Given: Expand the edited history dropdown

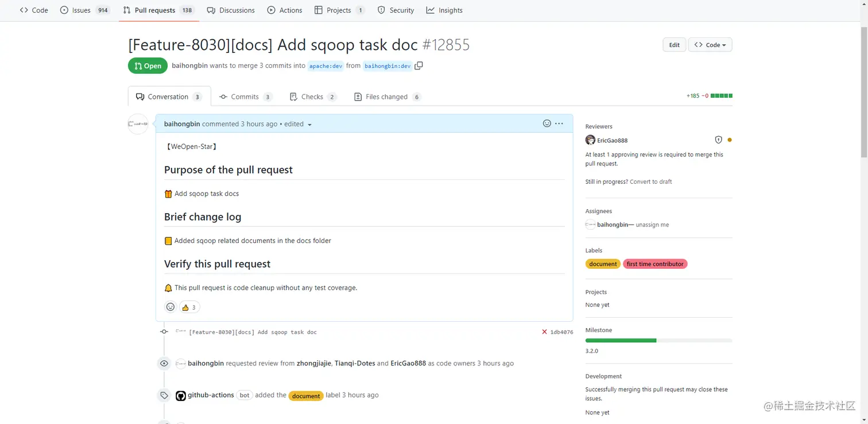Looking at the screenshot, I should (x=309, y=125).
